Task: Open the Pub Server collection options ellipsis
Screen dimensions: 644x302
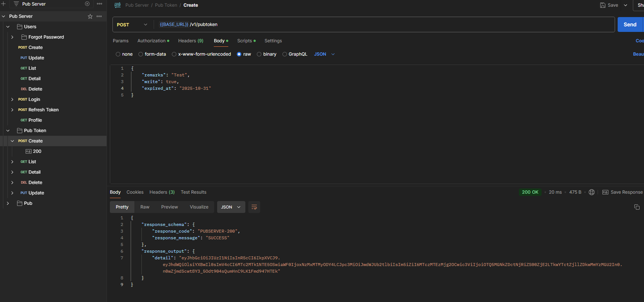Action: click(99, 16)
